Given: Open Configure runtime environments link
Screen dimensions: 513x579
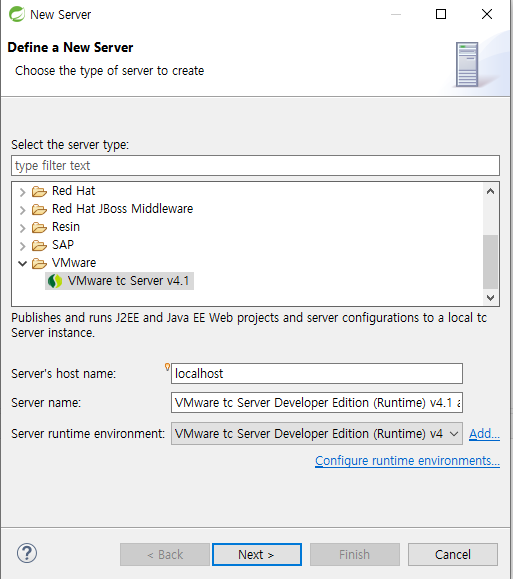Looking at the screenshot, I should [x=407, y=461].
